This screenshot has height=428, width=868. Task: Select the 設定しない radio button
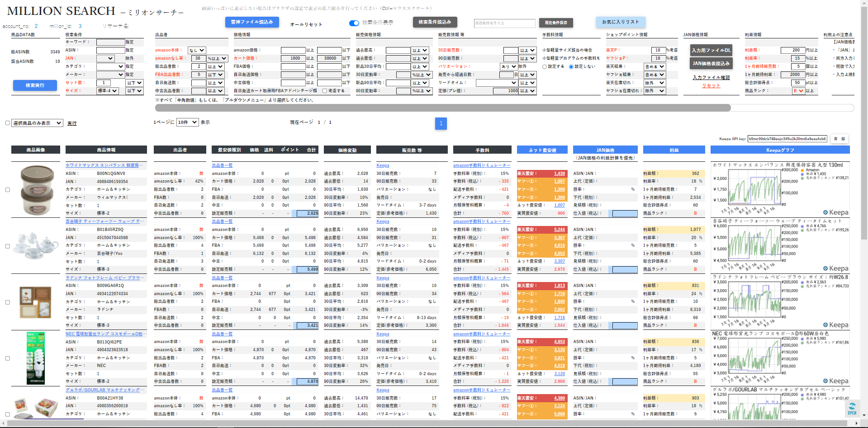pos(571,66)
